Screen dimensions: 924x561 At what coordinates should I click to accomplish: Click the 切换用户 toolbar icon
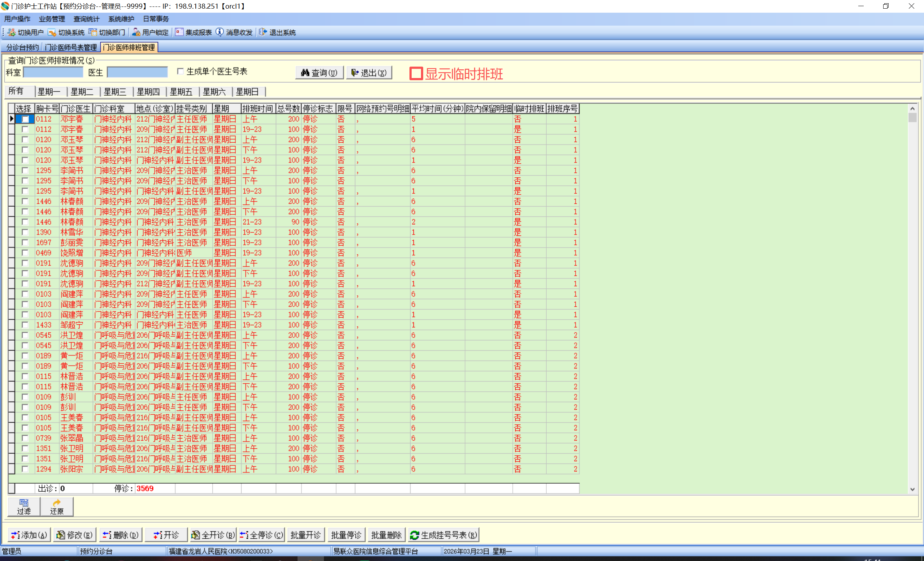tap(12, 32)
